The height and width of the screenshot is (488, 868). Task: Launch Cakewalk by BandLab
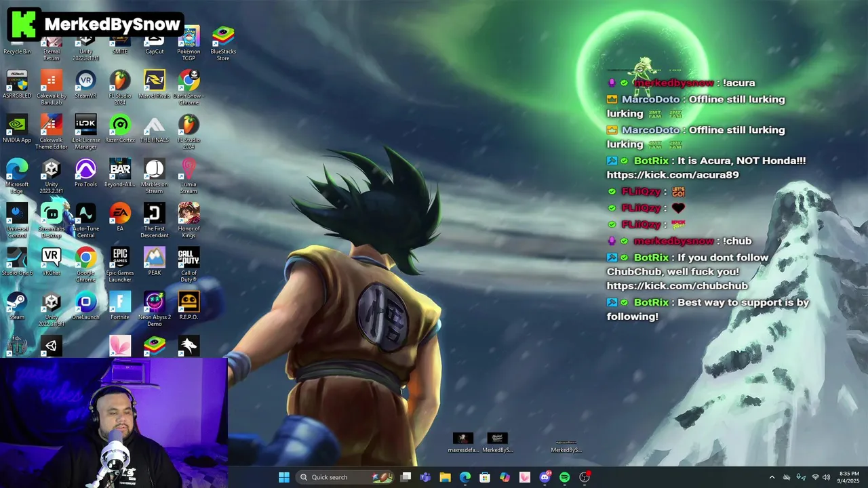52,87
